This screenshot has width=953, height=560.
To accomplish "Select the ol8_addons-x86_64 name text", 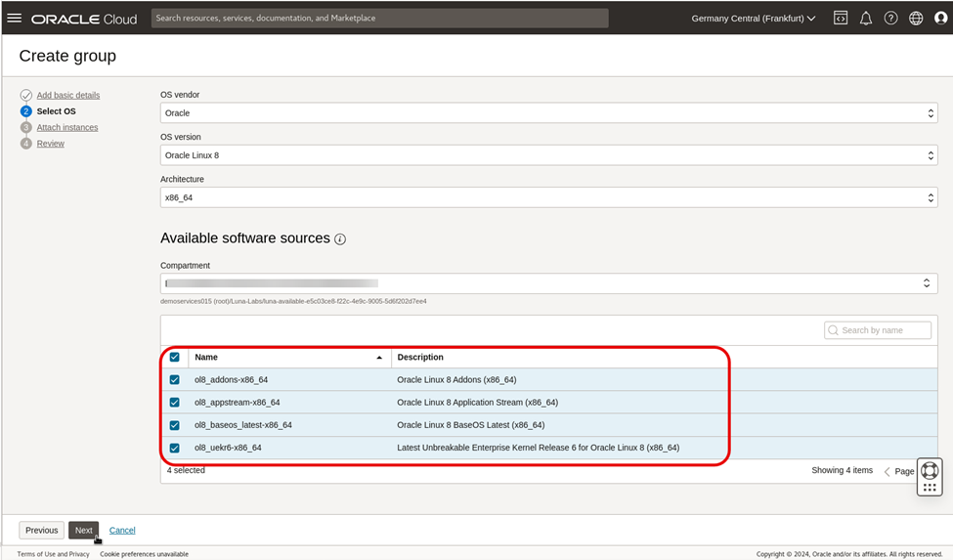I will pyautogui.click(x=231, y=379).
